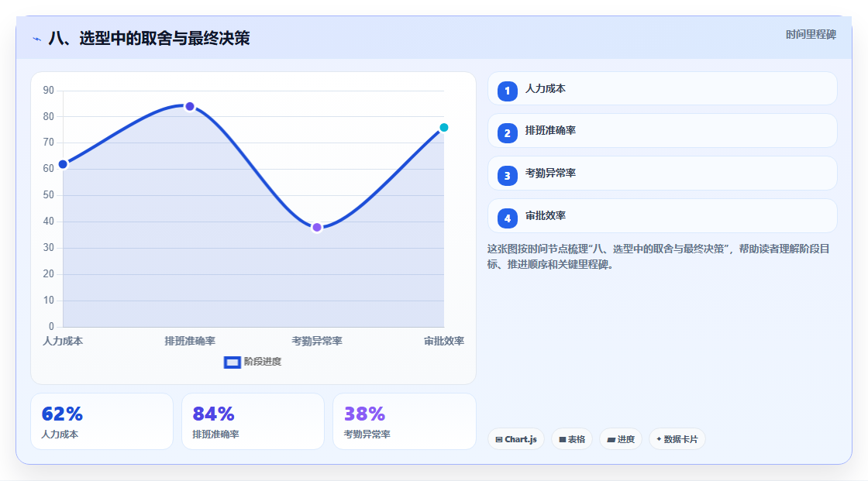Click the 84% 排班准确率 stat card
Image resolution: width=868 pixels, height=481 pixels.
253,421
